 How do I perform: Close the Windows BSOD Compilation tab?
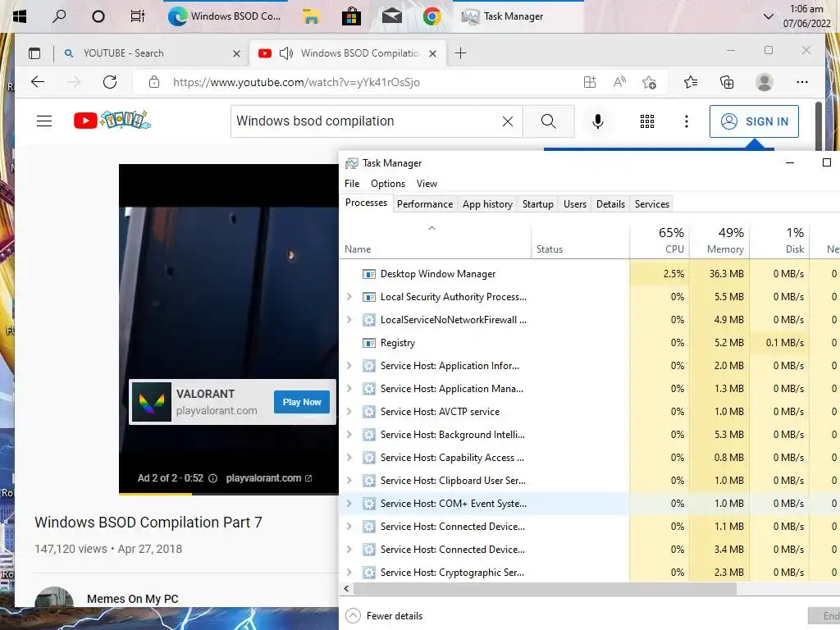[x=433, y=53]
